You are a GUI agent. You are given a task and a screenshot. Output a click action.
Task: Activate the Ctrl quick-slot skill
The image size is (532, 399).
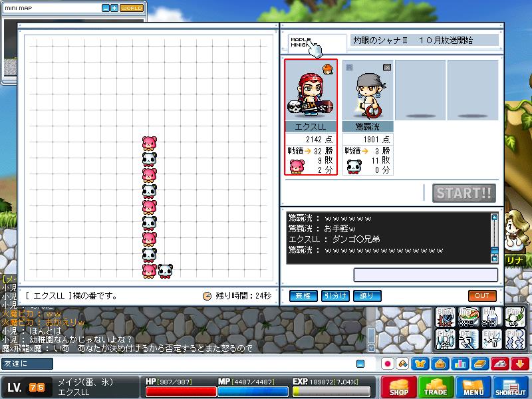pyautogui.click(x=445, y=339)
